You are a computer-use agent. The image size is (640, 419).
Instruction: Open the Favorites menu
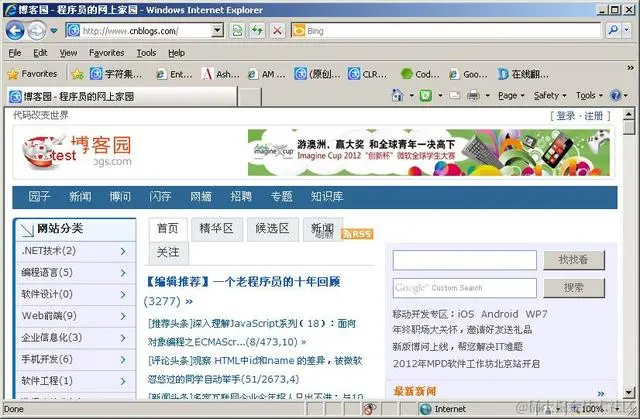[107, 53]
